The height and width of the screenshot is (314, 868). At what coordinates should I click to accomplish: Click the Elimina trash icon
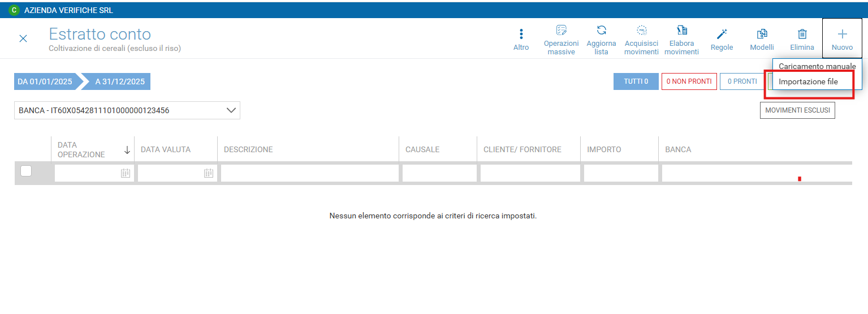802,39
